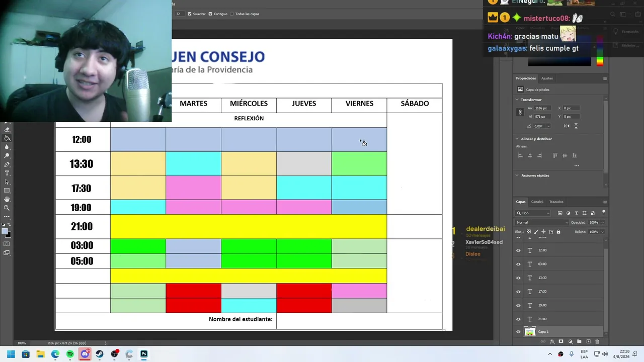Select the Zoom tool

point(7,208)
